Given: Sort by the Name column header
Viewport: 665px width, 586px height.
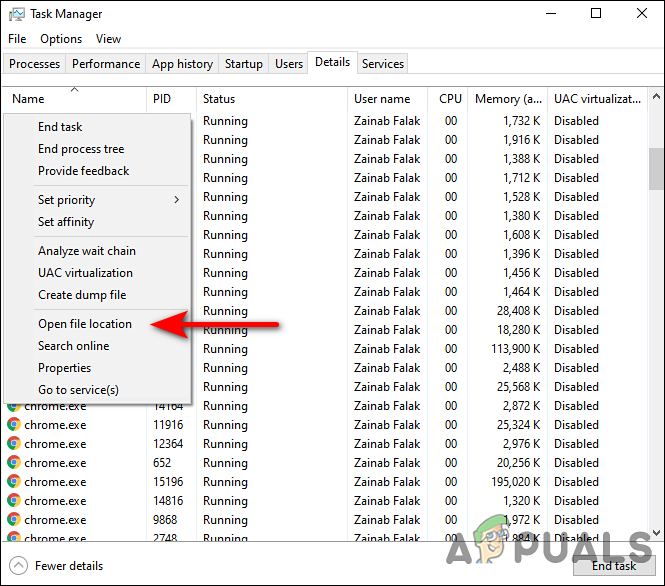Looking at the screenshot, I should point(75,99).
